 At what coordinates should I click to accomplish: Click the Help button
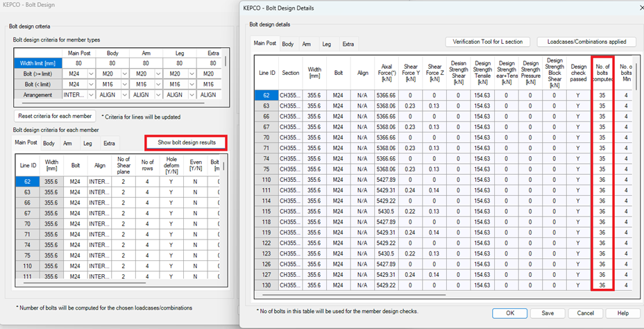click(622, 313)
